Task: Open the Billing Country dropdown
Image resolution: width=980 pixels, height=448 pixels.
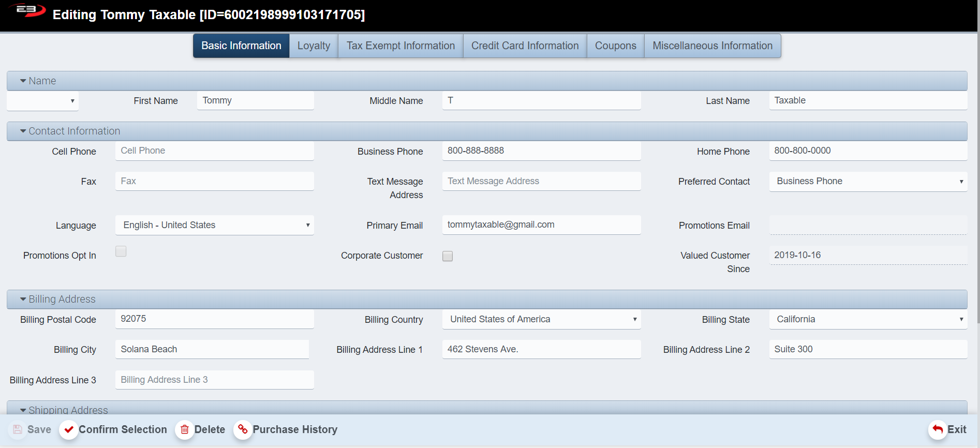Action: pyautogui.click(x=541, y=320)
